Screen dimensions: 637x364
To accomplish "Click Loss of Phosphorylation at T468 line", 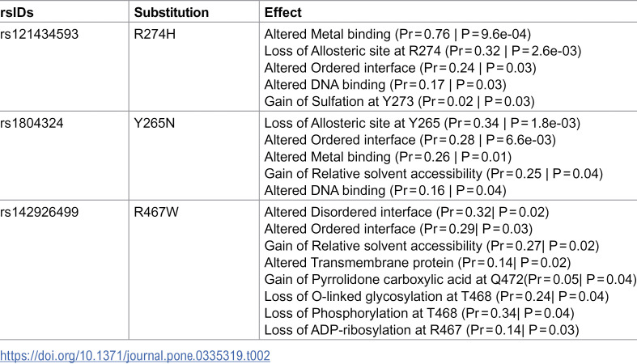I will point(419,313).
